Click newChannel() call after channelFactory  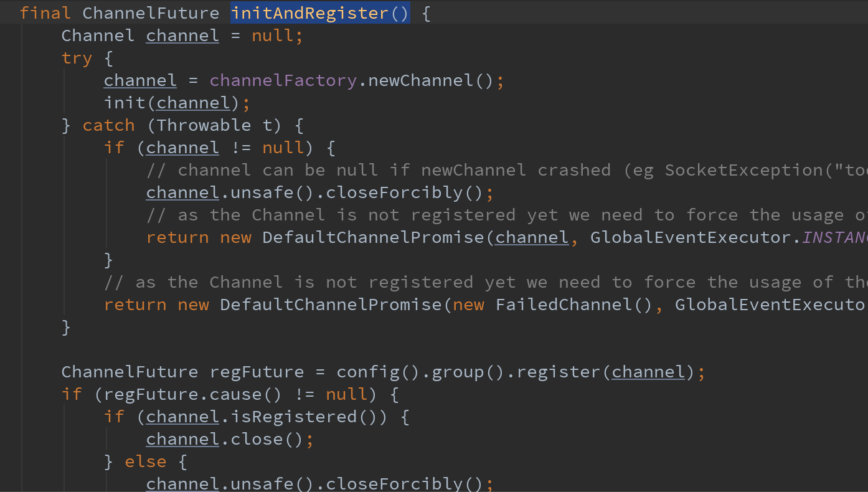pyautogui.click(x=431, y=80)
